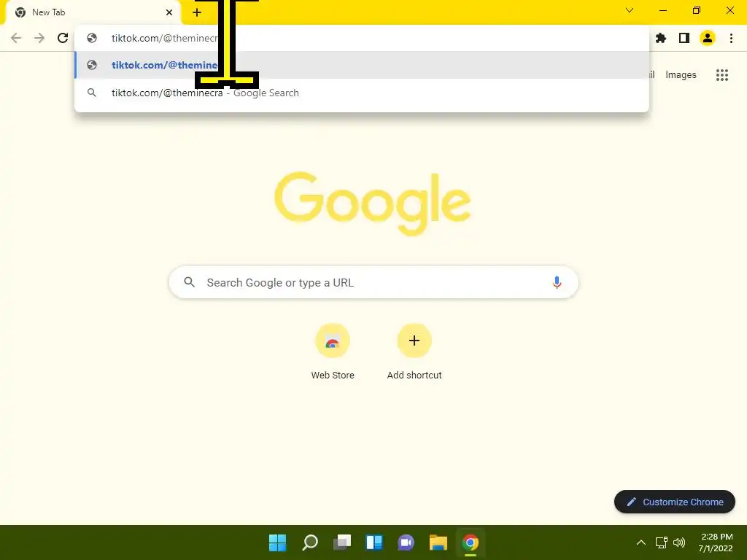The width and height of the screenshot is (747, 560).
Task: Click the globe icon in the address bar
Action: point(92,38)
